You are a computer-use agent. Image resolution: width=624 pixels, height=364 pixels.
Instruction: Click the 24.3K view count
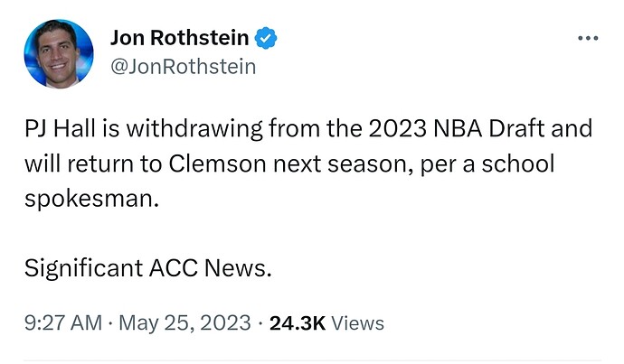coord(296,322)
